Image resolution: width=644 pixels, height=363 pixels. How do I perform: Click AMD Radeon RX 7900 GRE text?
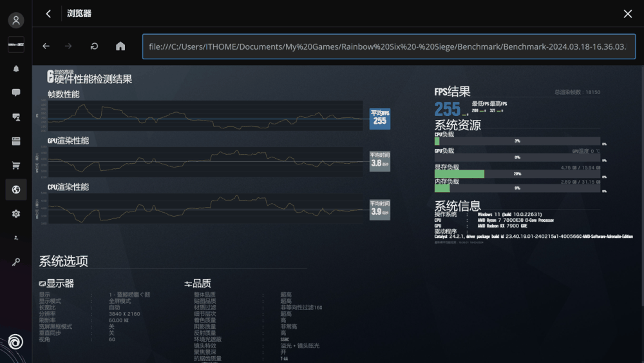502,226
